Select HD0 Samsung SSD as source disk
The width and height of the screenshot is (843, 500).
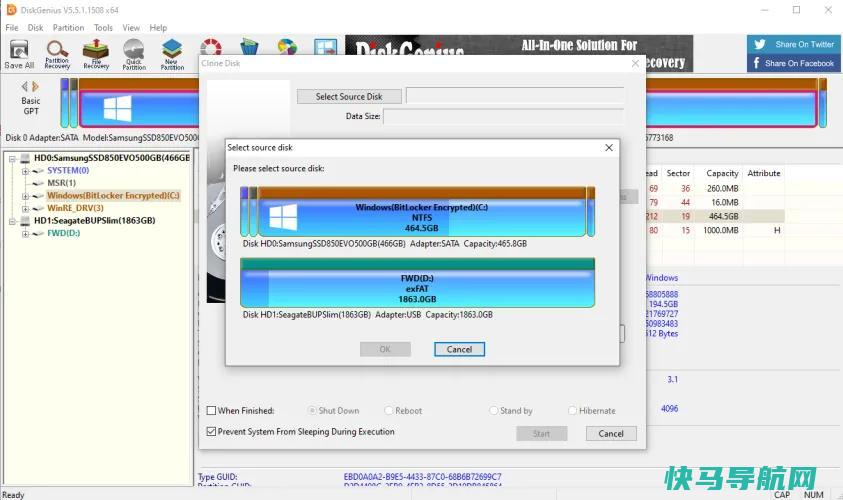pos(417,212)
